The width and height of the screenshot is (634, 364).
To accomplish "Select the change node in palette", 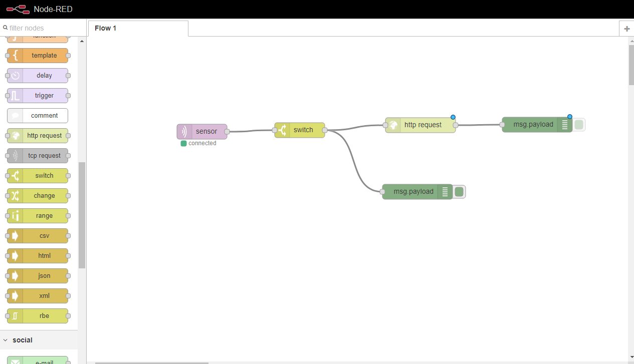I will (38, 196).
